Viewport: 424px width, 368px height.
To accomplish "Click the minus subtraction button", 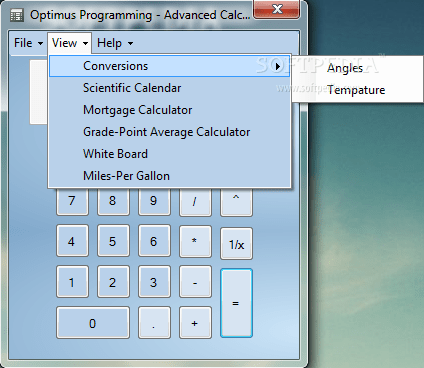I will click(195, 282).
